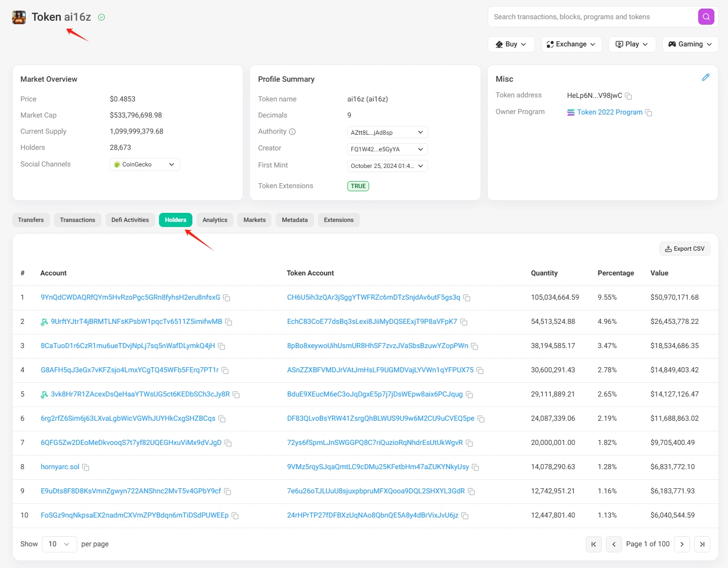Export holders list as CSV
This screenshot has width=728, height=568.
coord(684,249)
